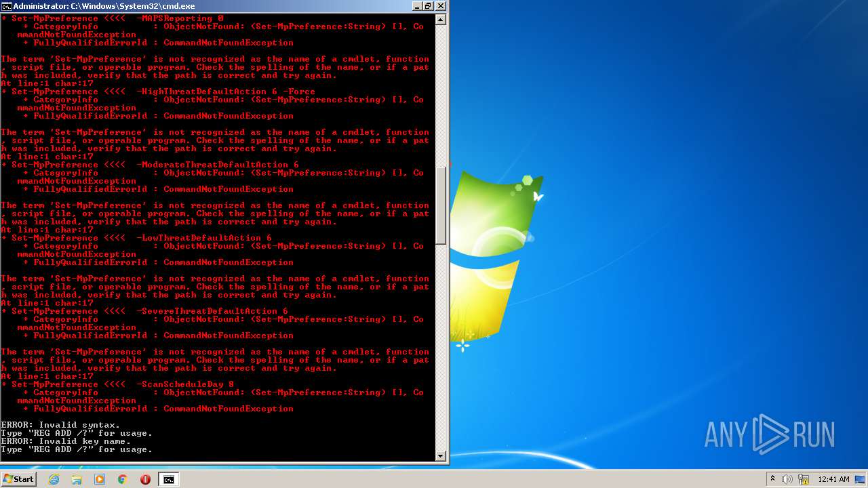Screen dimensions: 868x488
Task: Click the console scrollbar up arrow
Action: (x=441, y=20)
